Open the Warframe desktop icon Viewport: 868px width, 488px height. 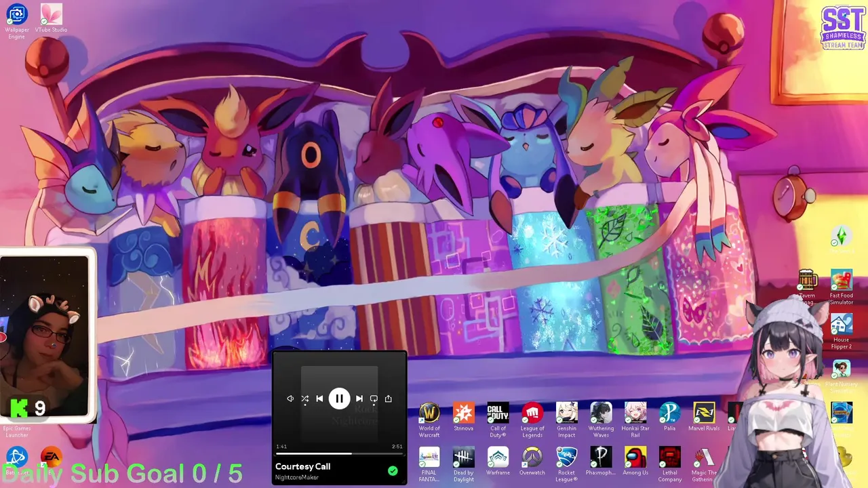[x=498, y=462]
